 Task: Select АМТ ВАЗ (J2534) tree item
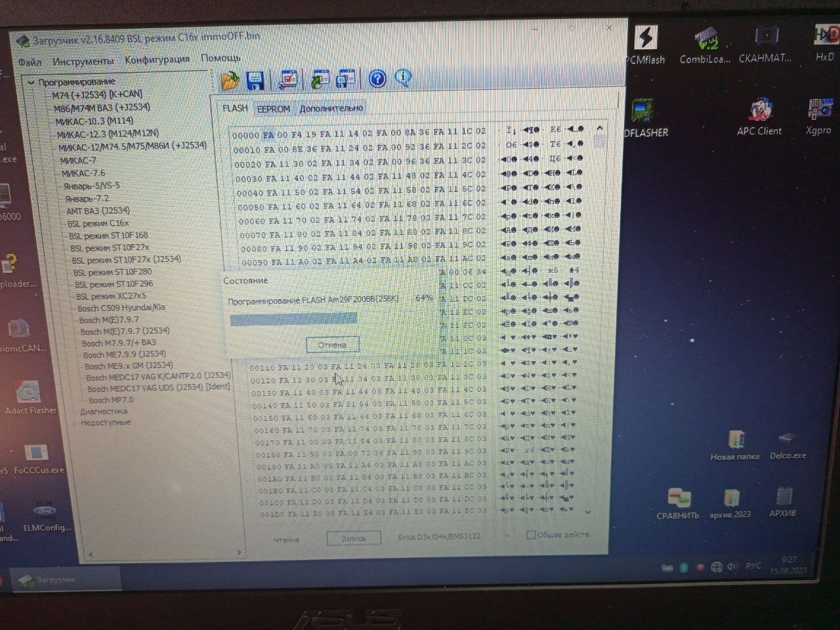point(98,211)
